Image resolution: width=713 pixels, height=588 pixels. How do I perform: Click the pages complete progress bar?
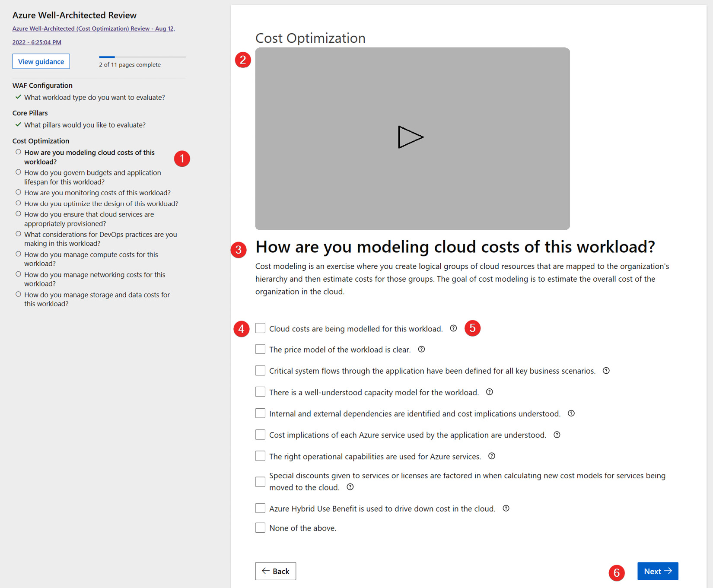point(142,57)
